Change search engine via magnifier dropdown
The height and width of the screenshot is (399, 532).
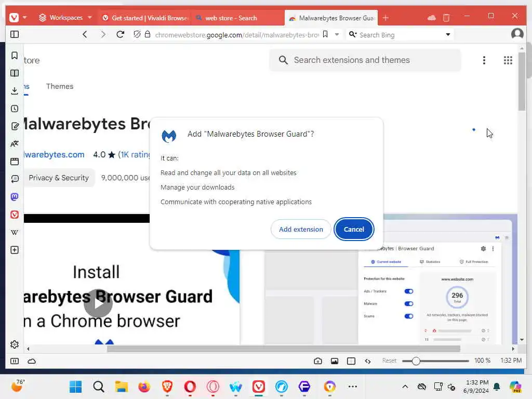tap(353, 34)
